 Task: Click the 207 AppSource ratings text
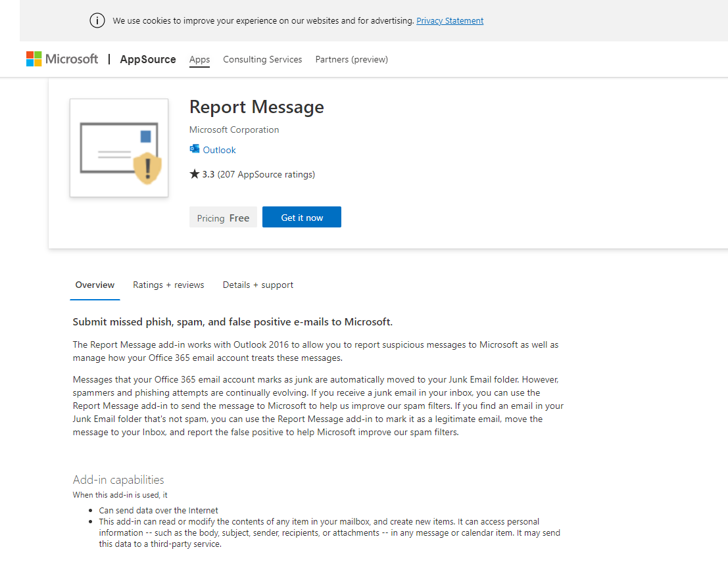tap(266, 175)
